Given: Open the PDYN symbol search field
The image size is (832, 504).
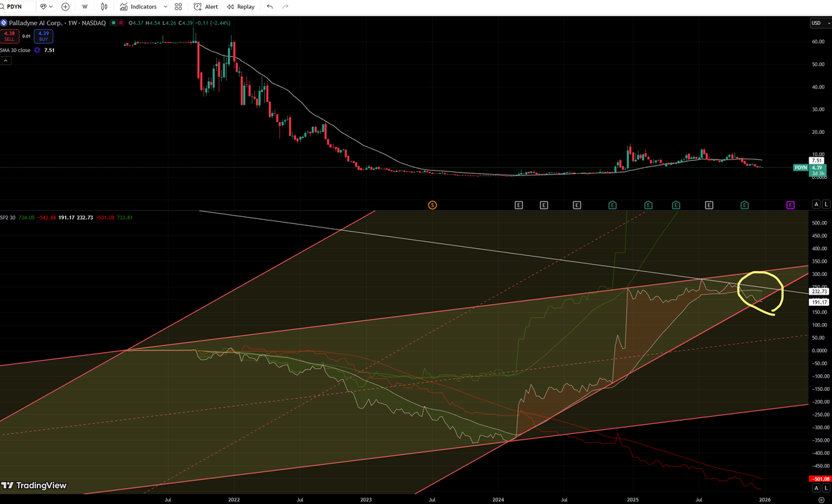Looking at the screenshot, I should [19, 6].
